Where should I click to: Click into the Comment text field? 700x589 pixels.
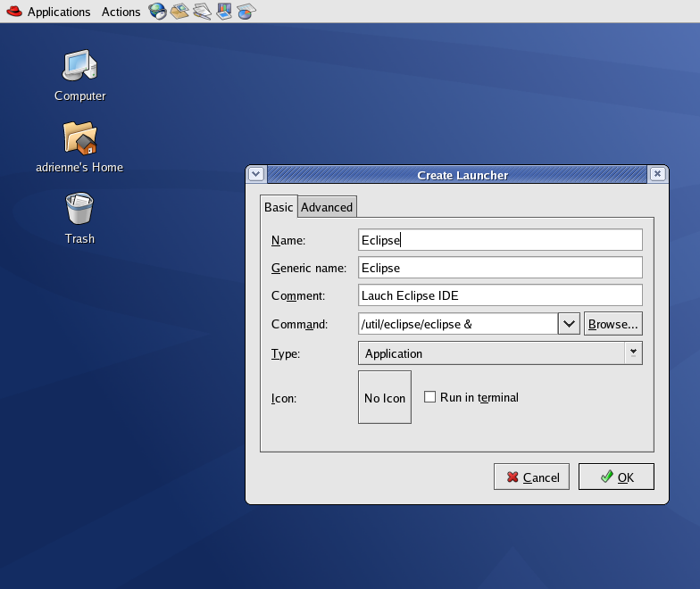[499, 295]
